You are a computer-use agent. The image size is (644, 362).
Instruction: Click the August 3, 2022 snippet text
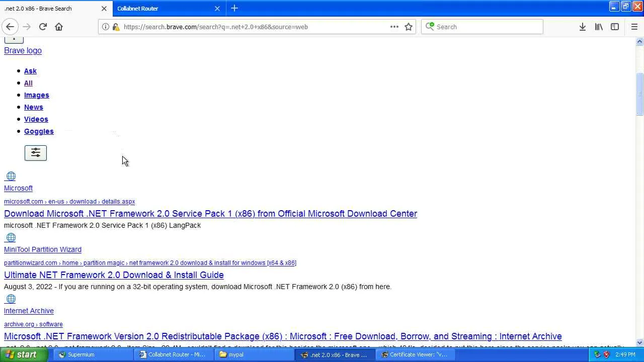click(198, 287)
